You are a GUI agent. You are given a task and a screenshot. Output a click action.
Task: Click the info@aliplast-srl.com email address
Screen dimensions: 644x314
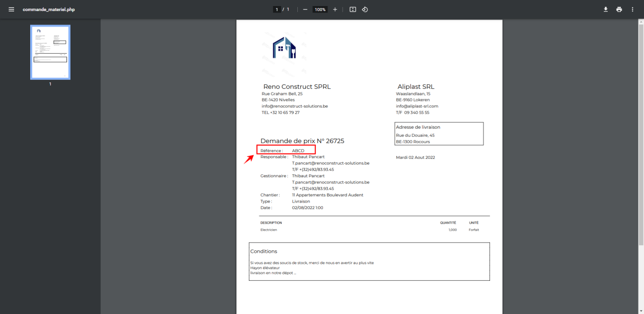coord(417,106)
